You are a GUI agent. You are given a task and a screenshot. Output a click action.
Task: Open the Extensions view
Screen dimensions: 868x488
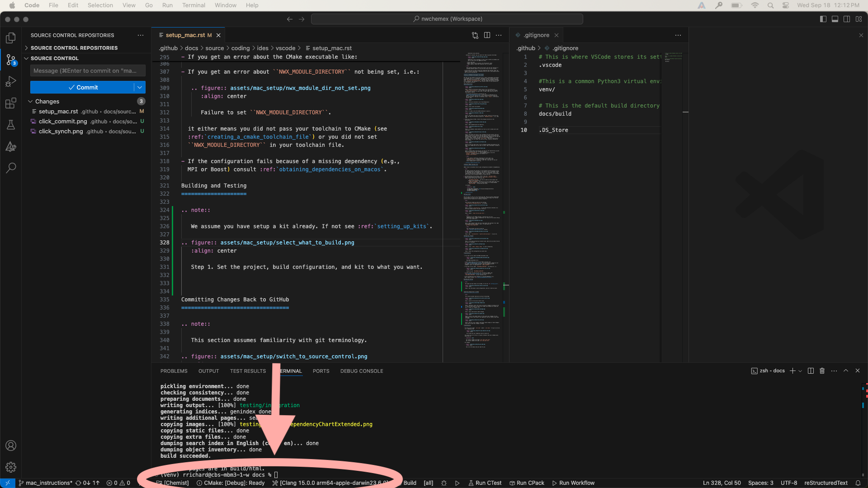point(11,103)
